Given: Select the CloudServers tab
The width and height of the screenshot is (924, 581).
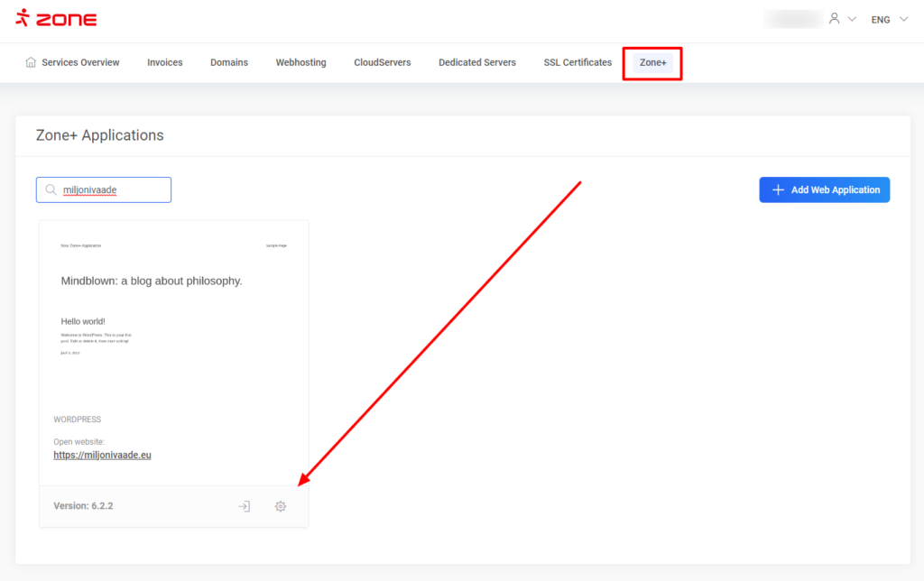Looking at the screenshot, I should point(382,63).
